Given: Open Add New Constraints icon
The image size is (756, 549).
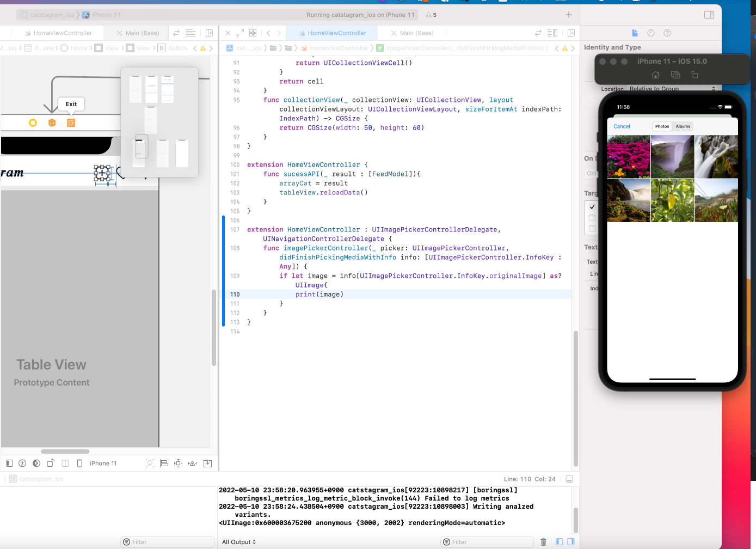Looking at the screenshot, I should coord(178,463).
